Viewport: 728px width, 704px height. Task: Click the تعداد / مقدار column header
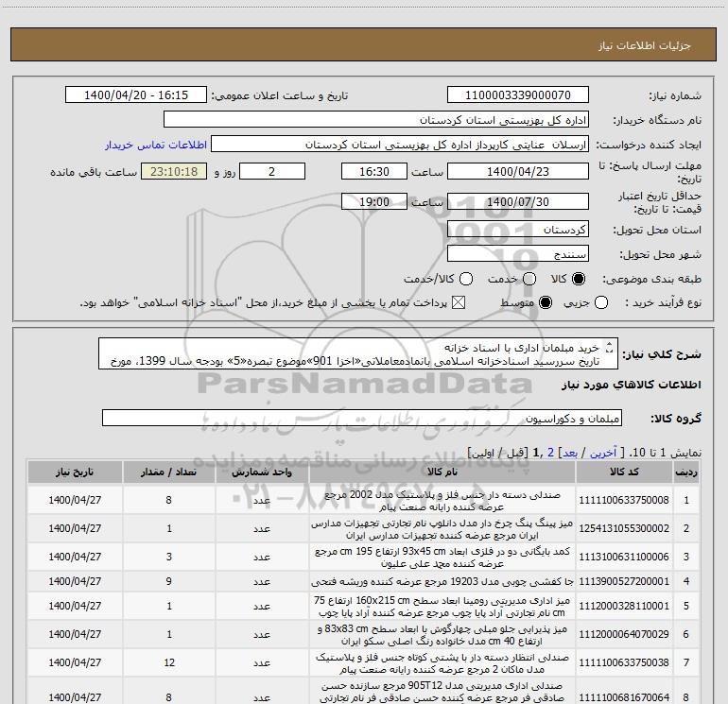tap(168, 472)
